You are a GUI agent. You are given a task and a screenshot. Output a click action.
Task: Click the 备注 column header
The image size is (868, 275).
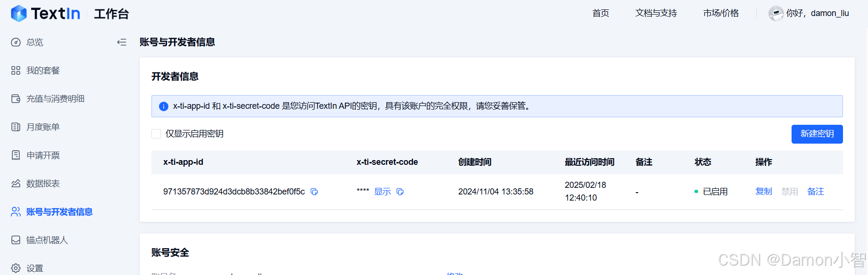click(644, 162)
